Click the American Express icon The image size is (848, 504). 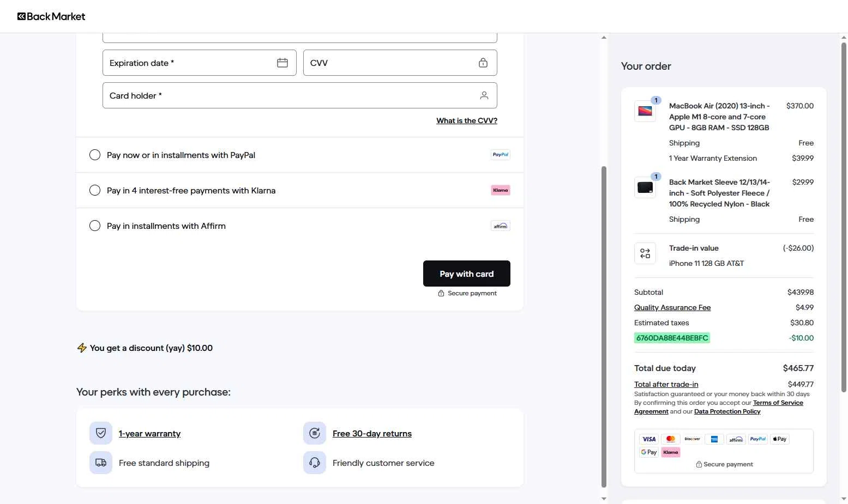[714, 439]
